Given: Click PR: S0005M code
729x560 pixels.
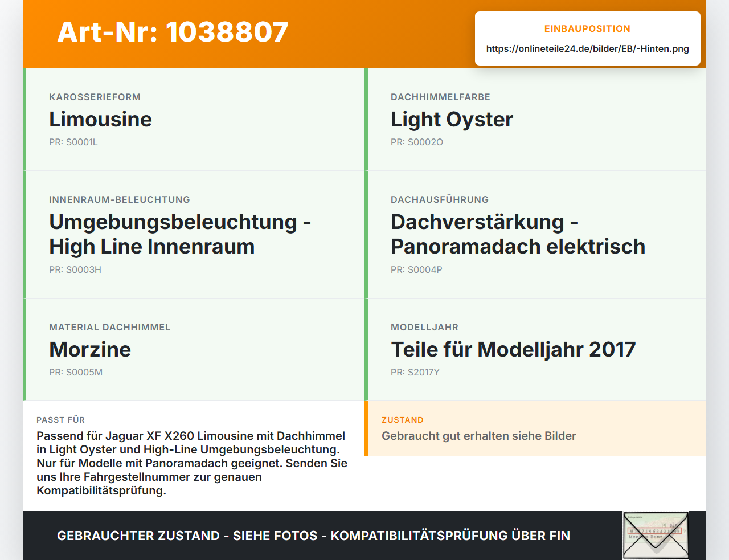Looking at the screenshot, I should coord(76,372).
